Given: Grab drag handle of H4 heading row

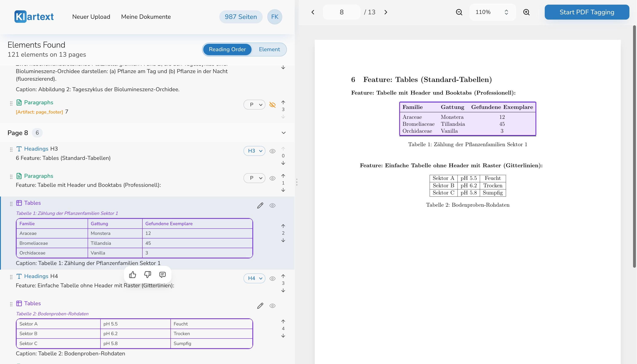Looking at the screenshot, I should pyautogui.click(x=11, y=277).
